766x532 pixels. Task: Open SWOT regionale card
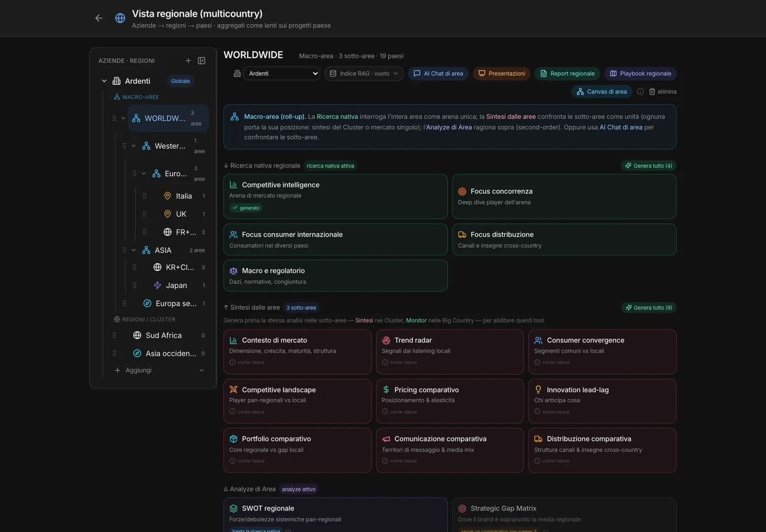coord(335,515)
